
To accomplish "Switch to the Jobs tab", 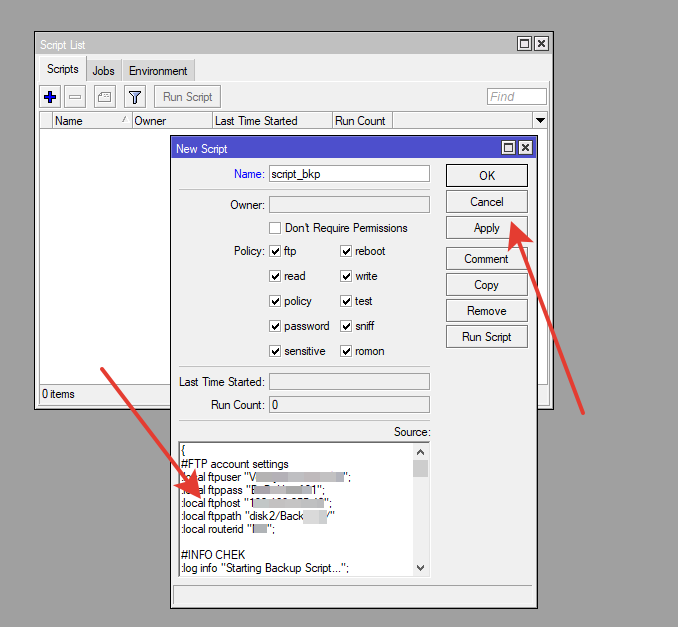I will click(x=103, y=71).
